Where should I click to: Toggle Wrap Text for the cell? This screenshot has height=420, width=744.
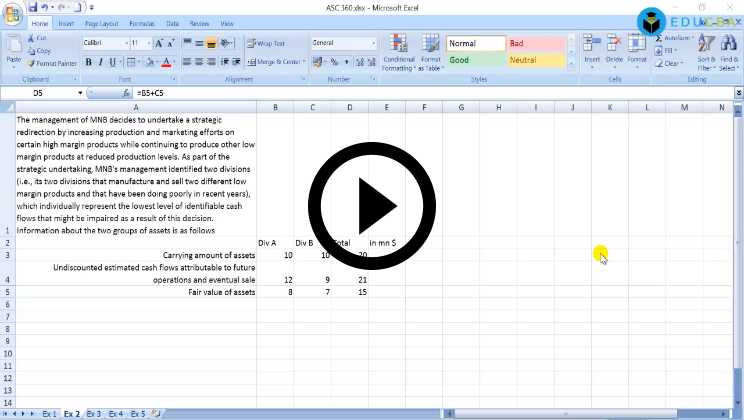[x=266, y=44]
